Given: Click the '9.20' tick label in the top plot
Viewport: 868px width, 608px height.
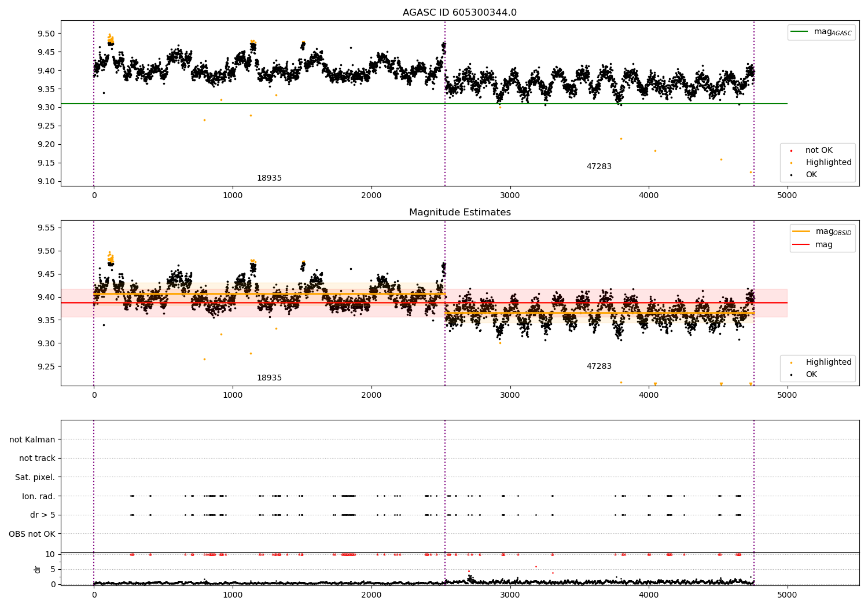Looking at the screenshot, I should 47,145.
